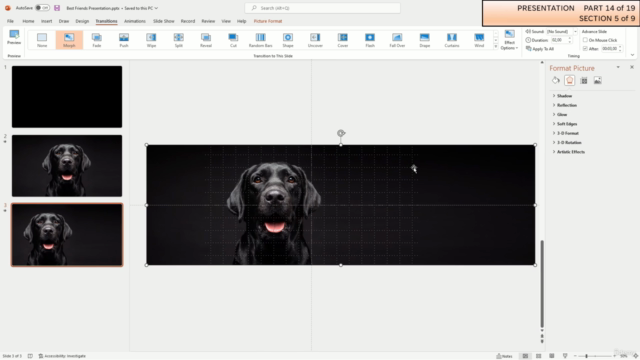Apply the Reveal transition
This screenshot has width=640, height=360.
(206, 40)
